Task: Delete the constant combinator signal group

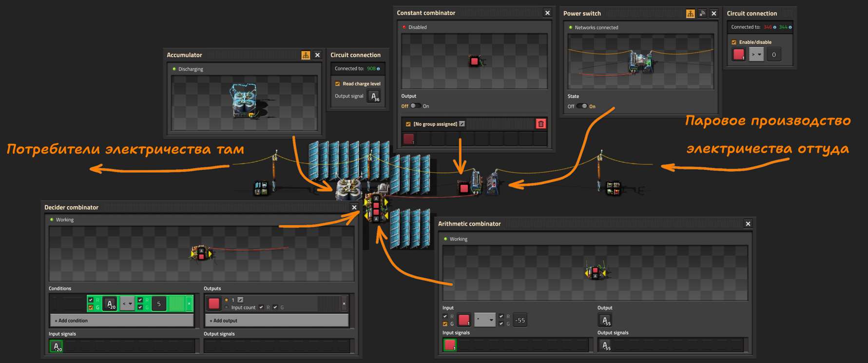Action: click(x=540, y=124)
